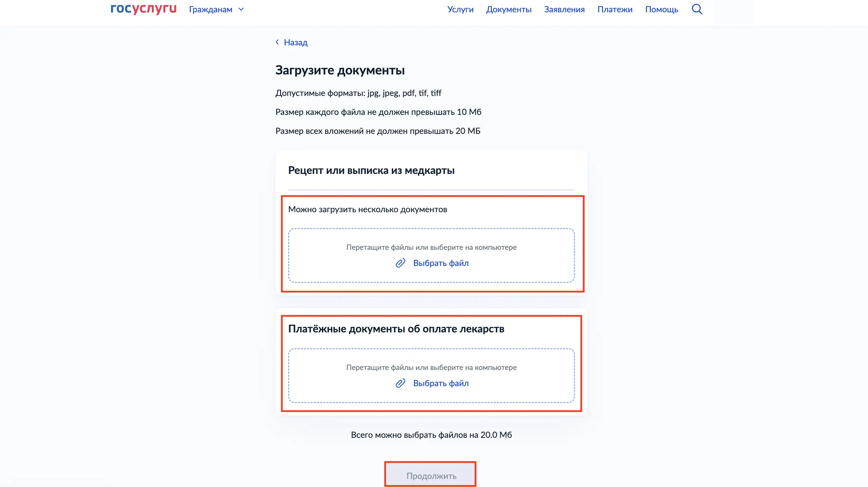This screenshot has width=868, height=487.
Task: Click paperclip icon in payment documents area
Action: click(400, 383)
